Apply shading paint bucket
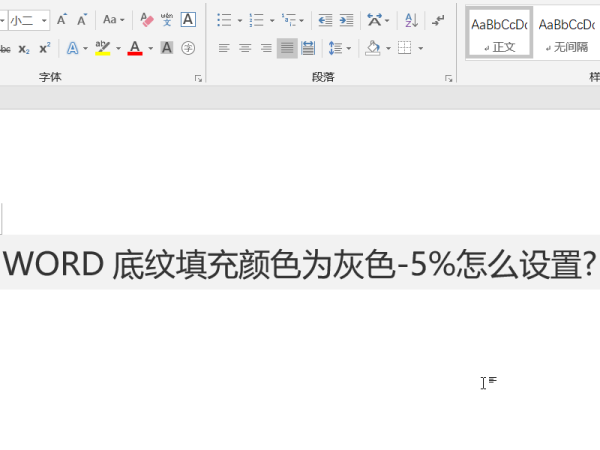This screenshot has height=450, width=600. [373, 48]
